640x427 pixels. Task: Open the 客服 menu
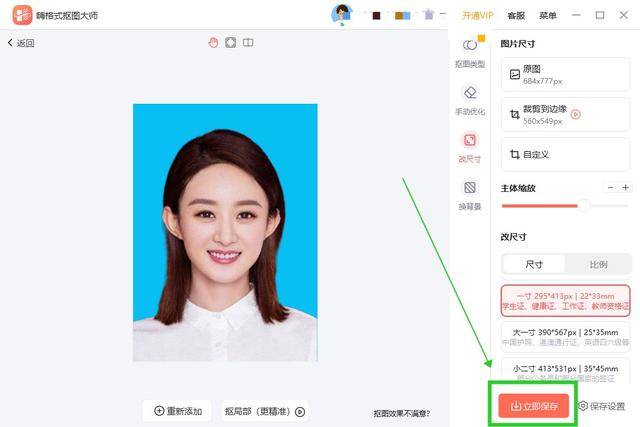pos(516,16)
